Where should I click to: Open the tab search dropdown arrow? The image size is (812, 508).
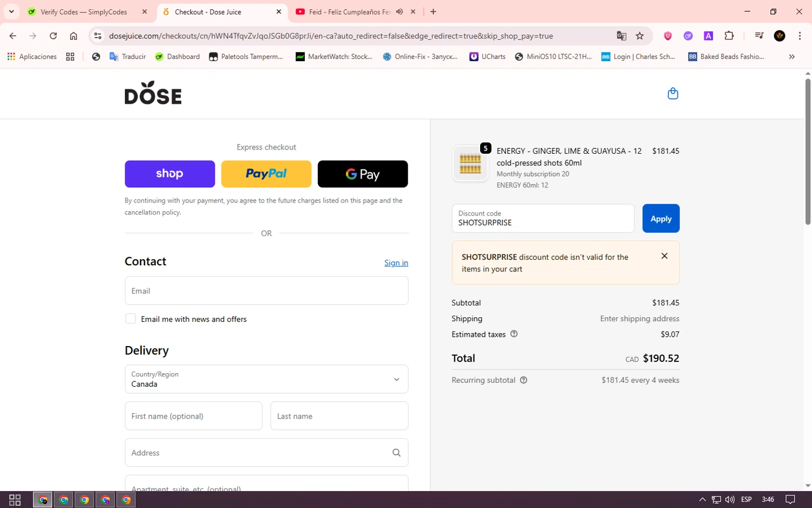point(11,11)
